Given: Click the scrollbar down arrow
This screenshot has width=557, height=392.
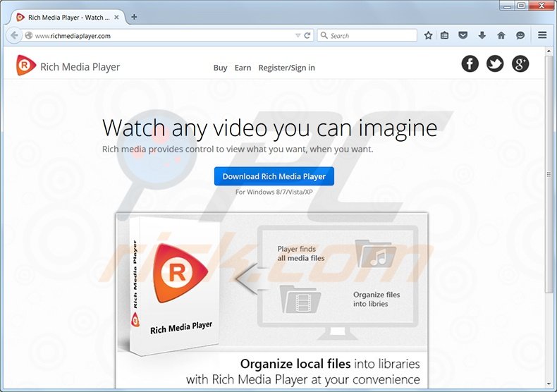Looking at the screenshot, I should pyautogui.click(x=549, y=384).
